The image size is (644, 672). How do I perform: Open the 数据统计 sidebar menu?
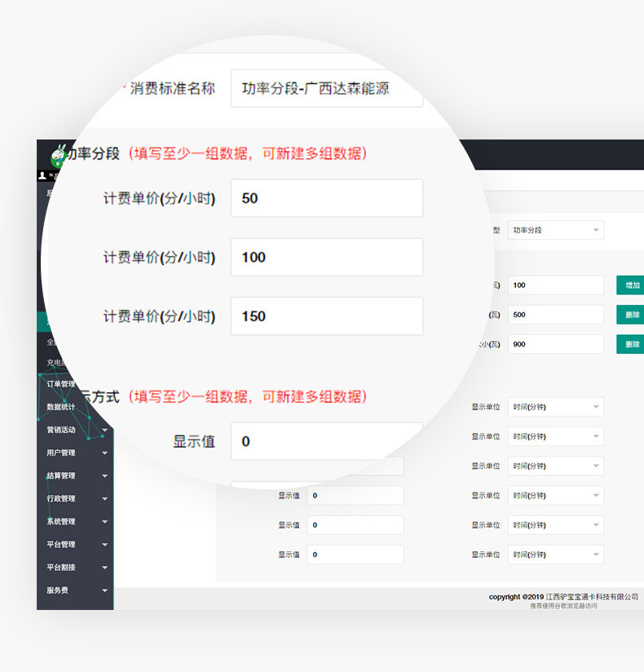pyautogui.click(x=61, y=407)
